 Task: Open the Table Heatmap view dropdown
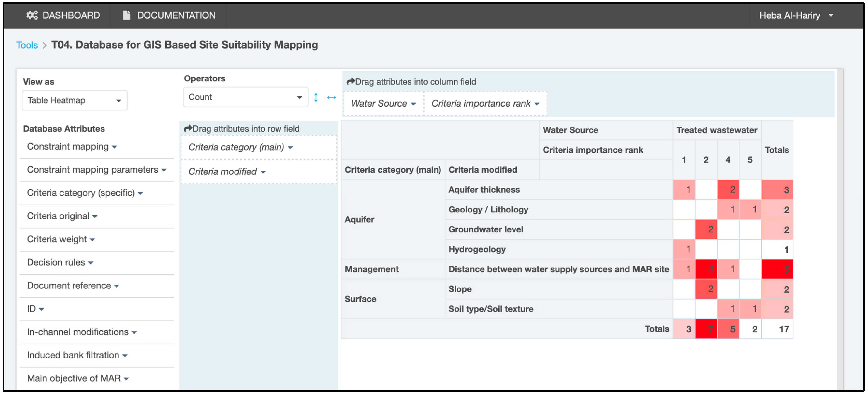(x=75, y=100)
